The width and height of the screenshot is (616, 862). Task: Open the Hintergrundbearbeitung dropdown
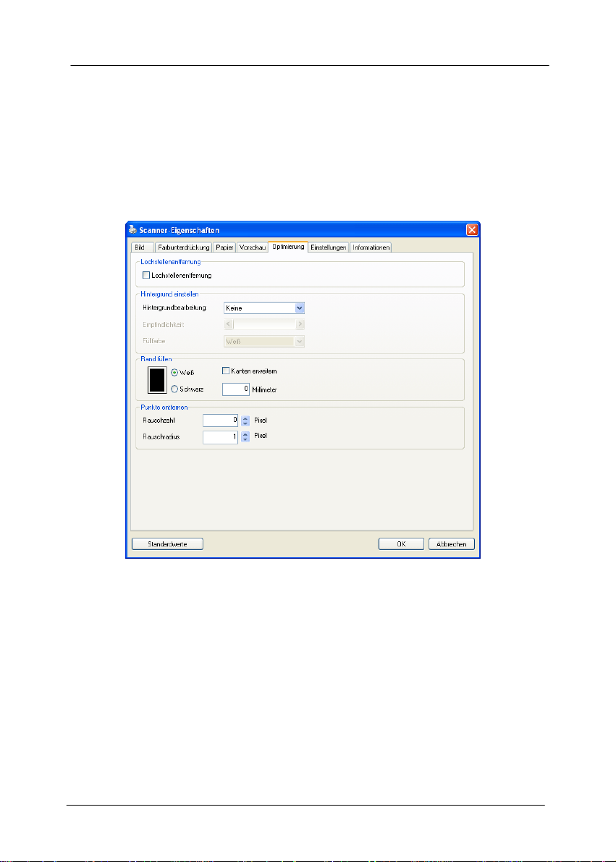click(264, 308)
